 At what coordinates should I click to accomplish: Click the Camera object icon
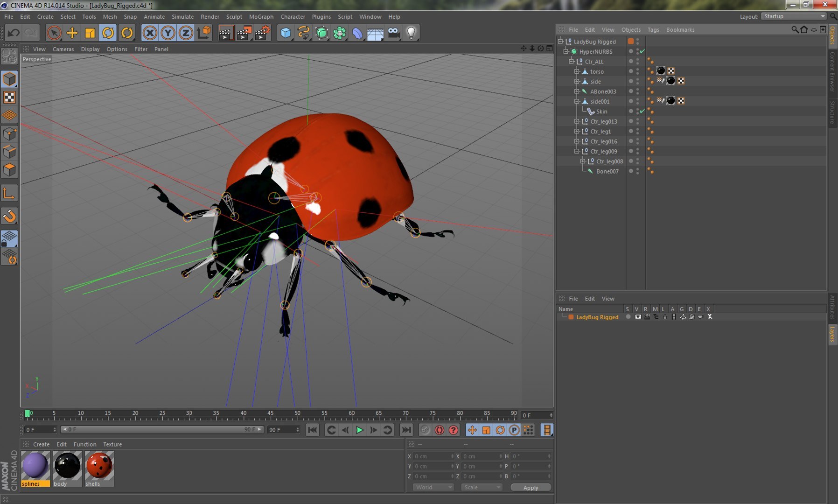point(394,33)
